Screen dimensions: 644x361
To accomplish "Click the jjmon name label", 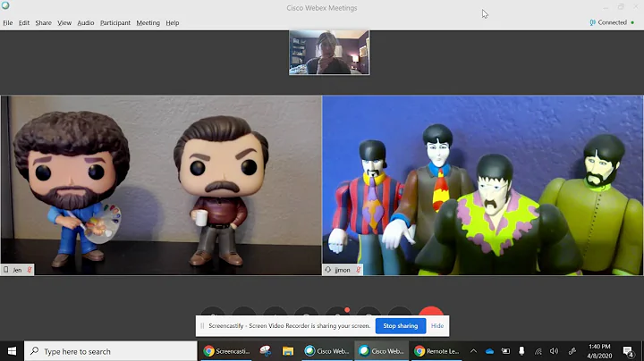I will pyautogui.click(x=343, y=270).
